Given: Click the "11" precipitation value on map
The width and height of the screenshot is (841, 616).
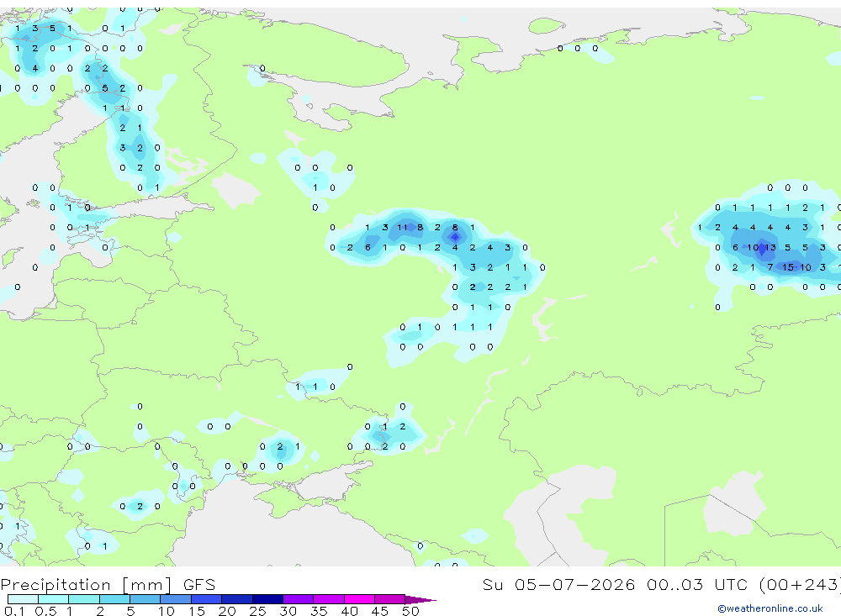Looking at the screenshot, I should click(x=402, y=227).
